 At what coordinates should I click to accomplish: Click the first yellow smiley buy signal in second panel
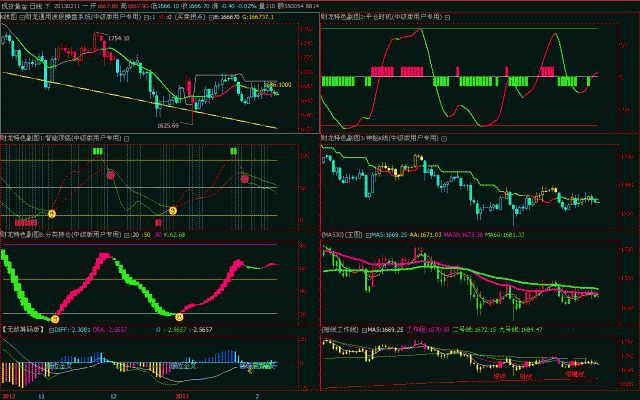click(x=53, y=213)
